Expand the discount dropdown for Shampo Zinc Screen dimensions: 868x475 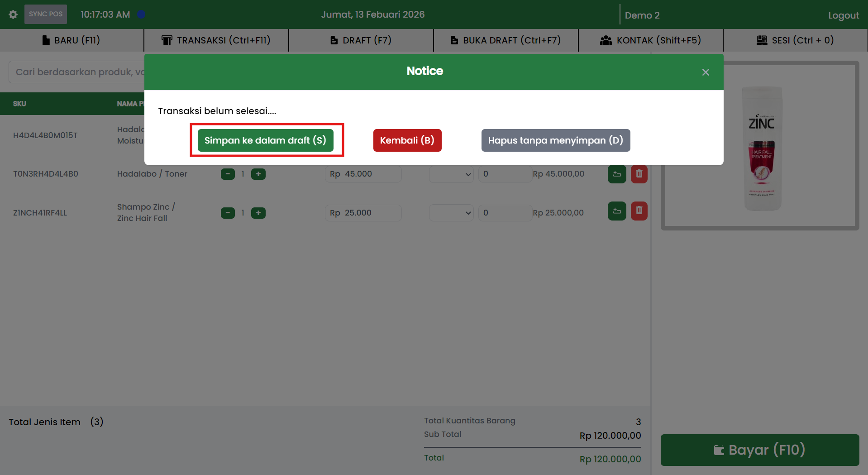coord(451,213)
